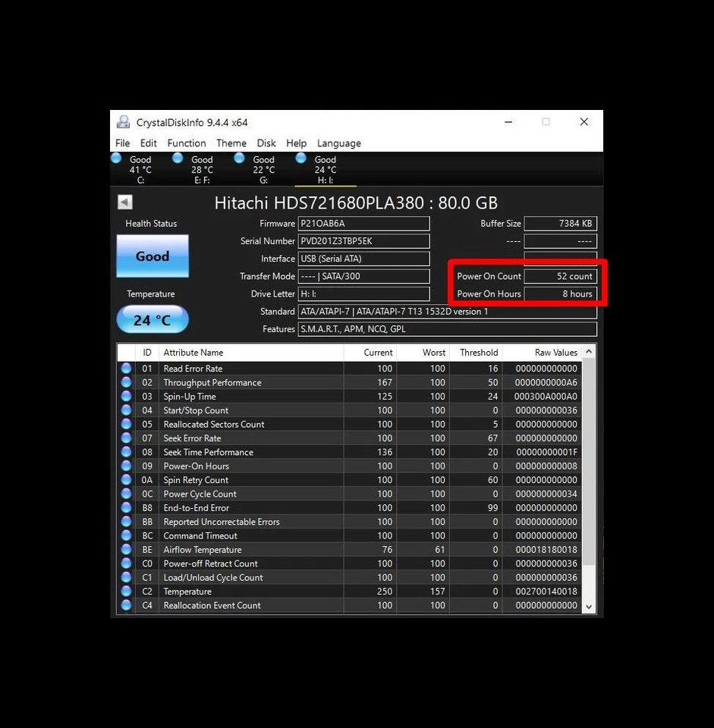Click the status icon for Reallocated Sectors Count

click(126, 424)
